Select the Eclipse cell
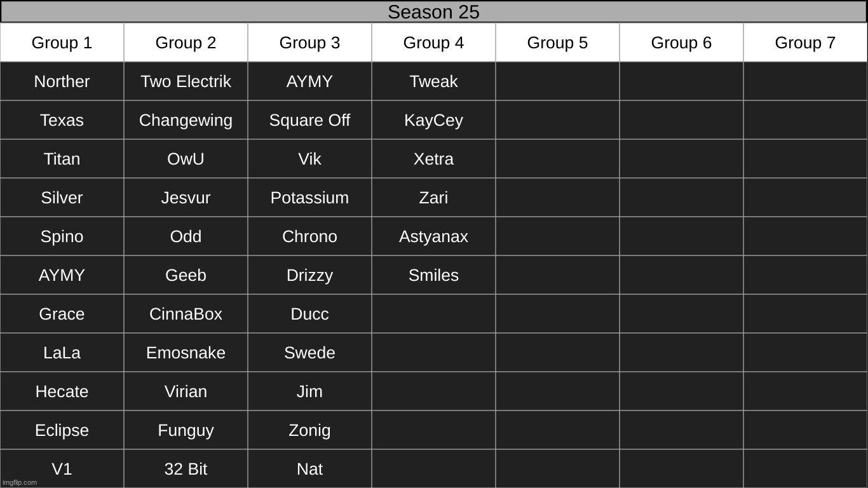The image size is (868, 488). tap(62, 430)
